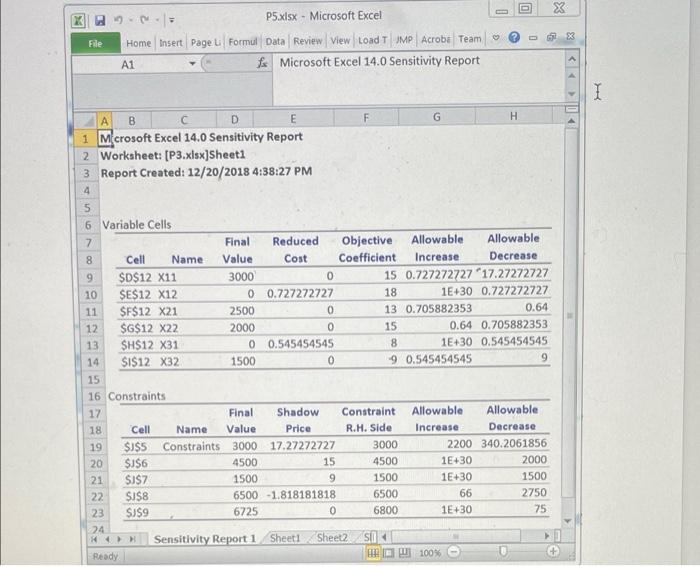Open the Customize Quick Access Toolbar dropdown
Screen dimensions: 700x566
click(172, 20)
